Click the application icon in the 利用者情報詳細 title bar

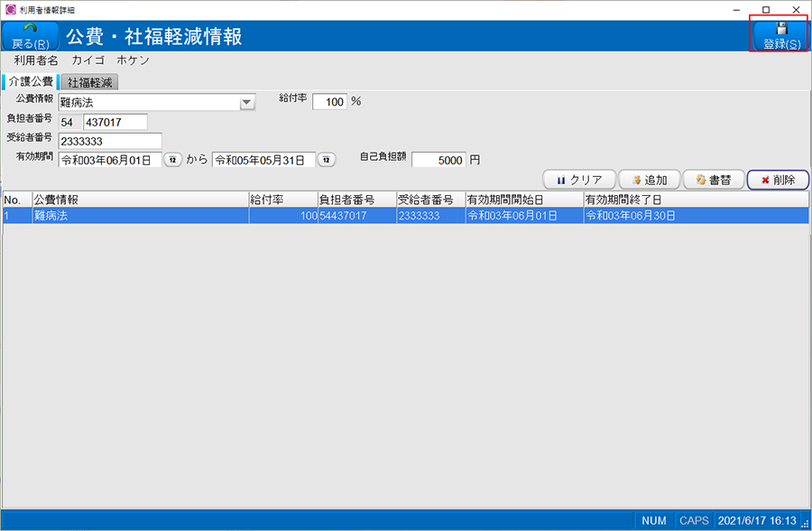click(x=9, y=7)
